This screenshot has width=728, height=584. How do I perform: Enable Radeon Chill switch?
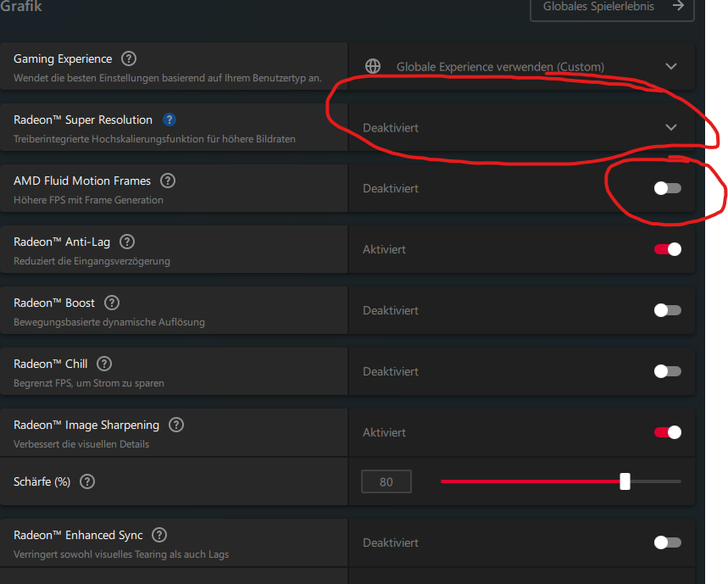pyautogui.click(x=668, y=371)
